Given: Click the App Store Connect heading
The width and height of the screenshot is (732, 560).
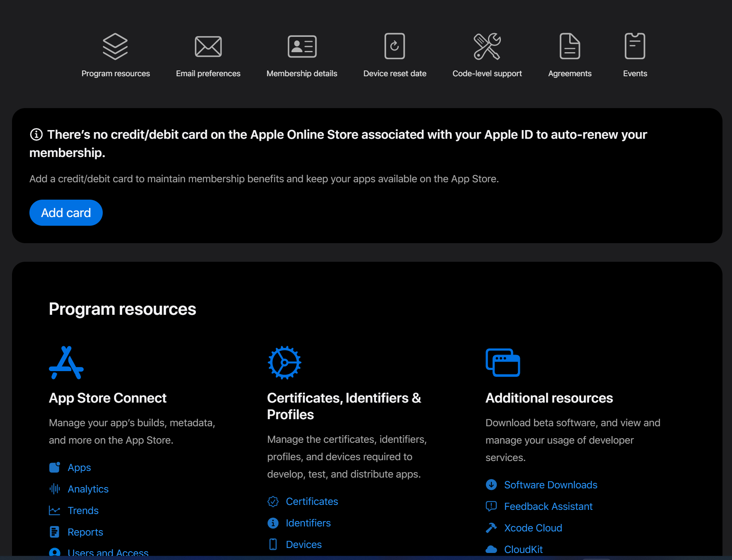Looking at the screenshot, I should coord(108,398).
